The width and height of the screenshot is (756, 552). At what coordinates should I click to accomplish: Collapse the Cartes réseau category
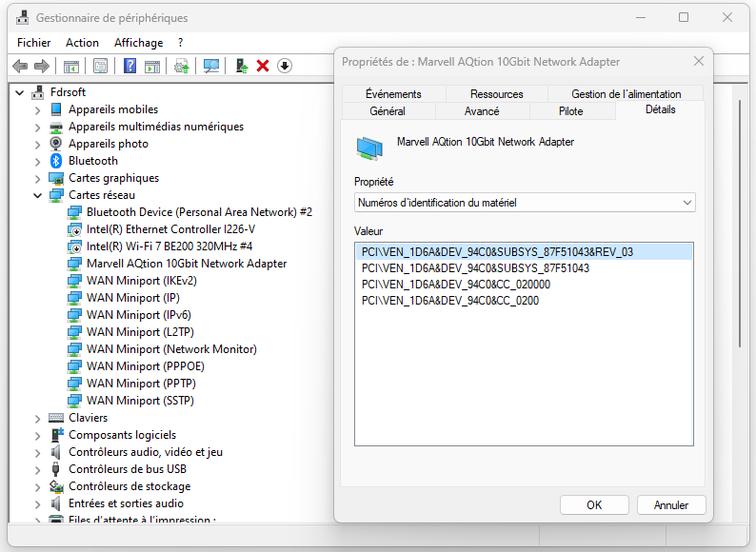(38, 195)
